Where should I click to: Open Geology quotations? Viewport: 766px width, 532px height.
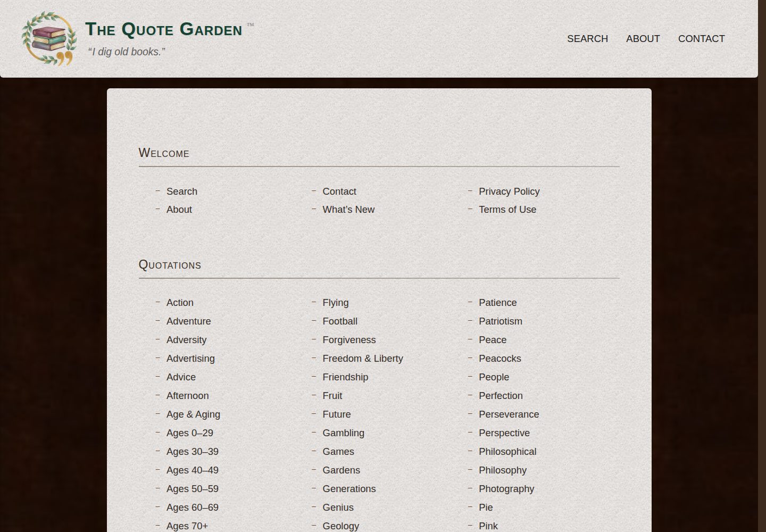coord(341,526)
